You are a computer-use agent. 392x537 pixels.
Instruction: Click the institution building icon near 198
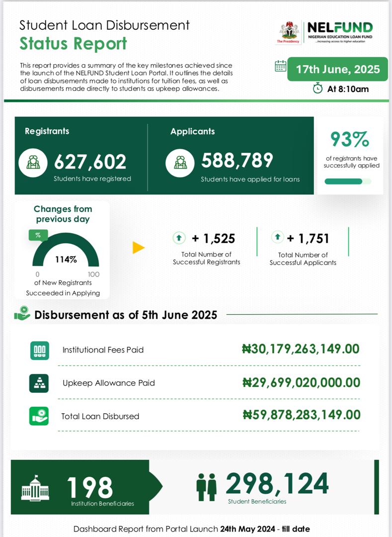(35, 487)
